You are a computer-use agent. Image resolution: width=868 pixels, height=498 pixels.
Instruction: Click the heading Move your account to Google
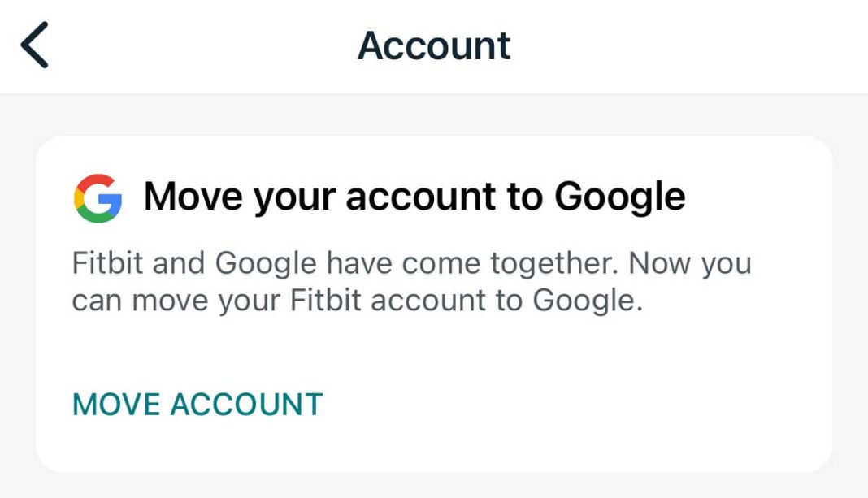pyautogui.click(x=415, y=195)
